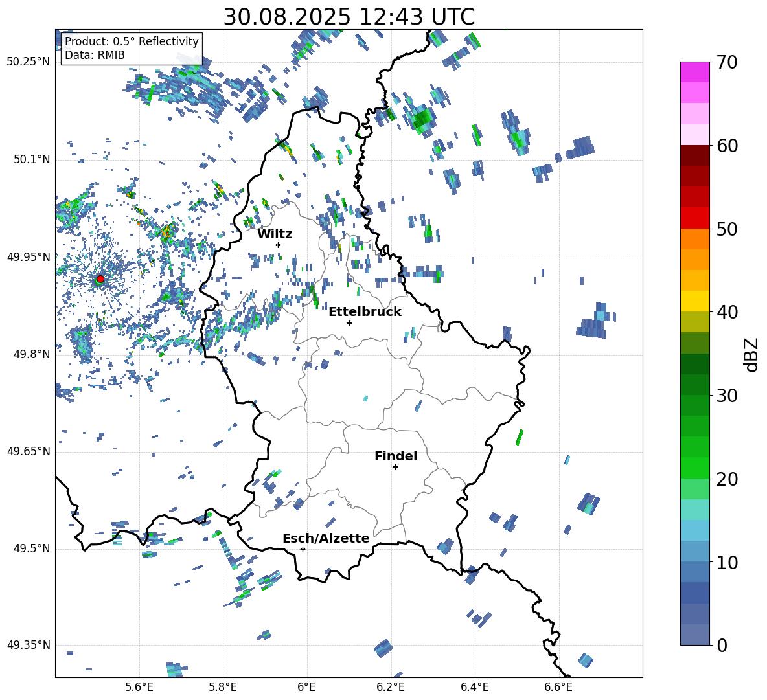Click the 6°E longitude label
Screen dimensions: 767x700
click(x=306, y=687)
